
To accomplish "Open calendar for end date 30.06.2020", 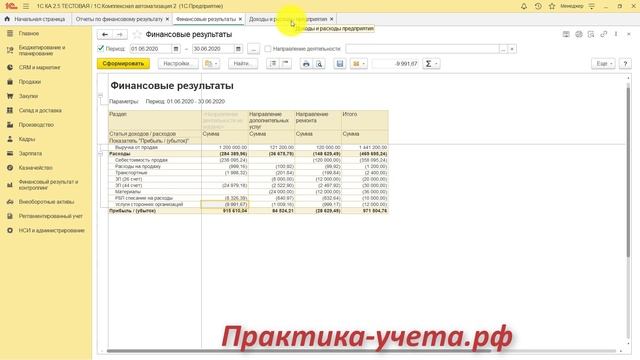I will [238, 49].
